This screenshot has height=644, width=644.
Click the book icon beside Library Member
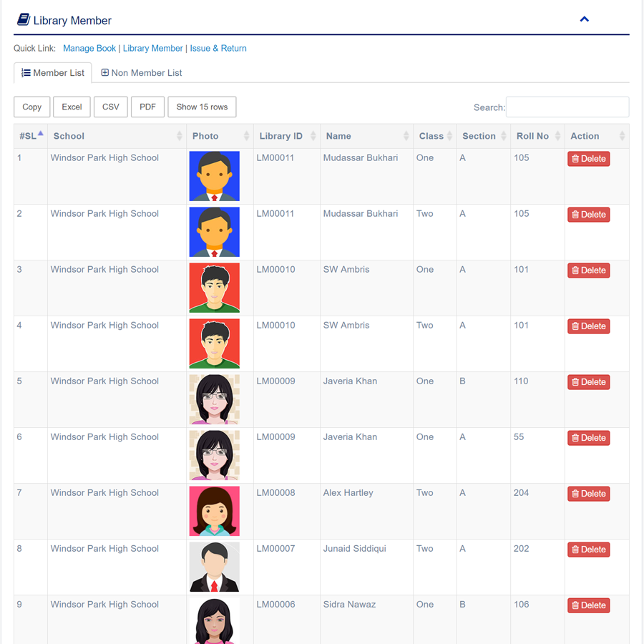[24, 20]
